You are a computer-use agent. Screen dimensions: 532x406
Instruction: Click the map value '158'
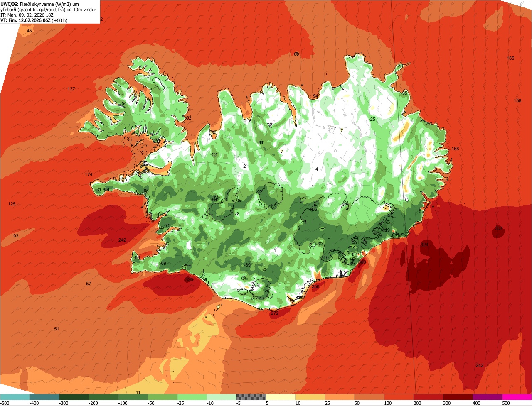pos(517,101)
